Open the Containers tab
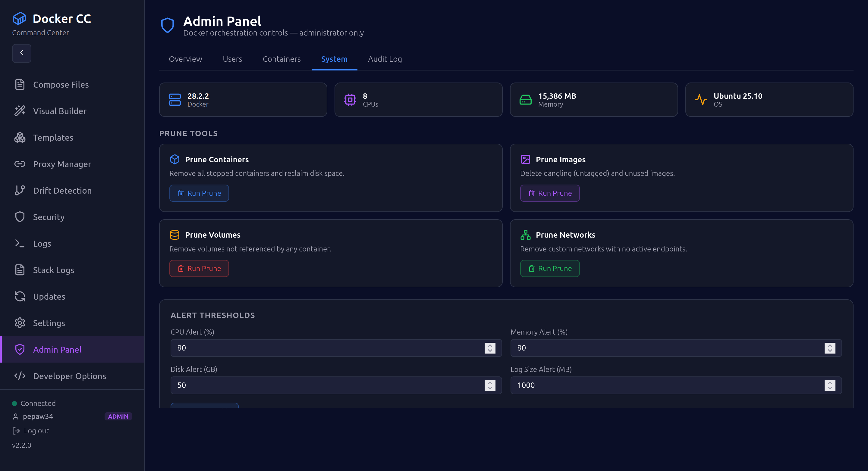The height and width of the screenshot is (471, 868). tap(282, 59)
